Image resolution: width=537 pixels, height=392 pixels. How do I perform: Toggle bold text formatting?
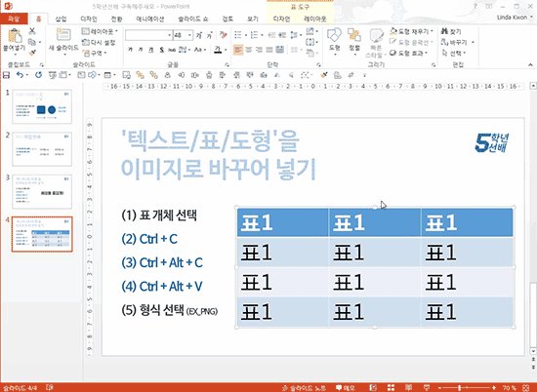point(130,50)
